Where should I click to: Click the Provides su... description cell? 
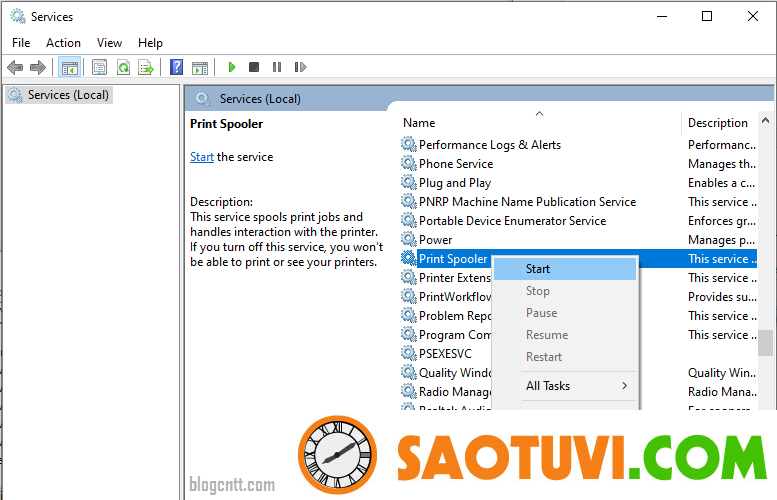722,296
